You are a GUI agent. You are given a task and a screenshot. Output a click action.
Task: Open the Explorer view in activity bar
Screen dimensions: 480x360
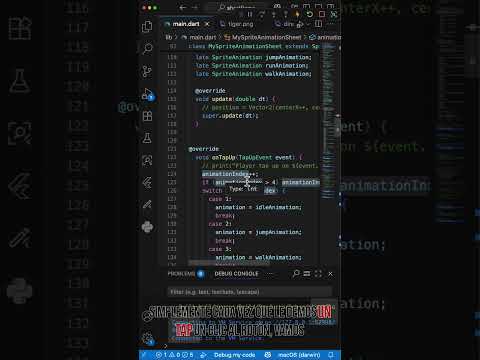(147, 27)
